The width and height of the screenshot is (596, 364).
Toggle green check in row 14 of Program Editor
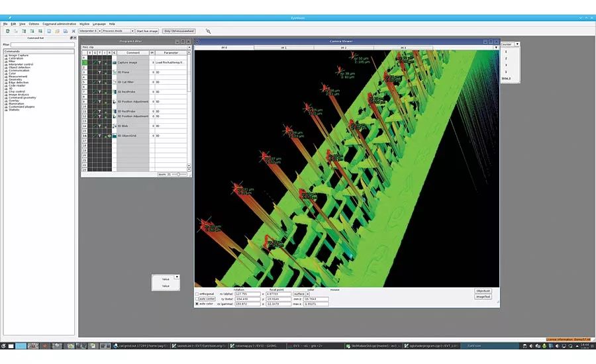click(95, 126)
